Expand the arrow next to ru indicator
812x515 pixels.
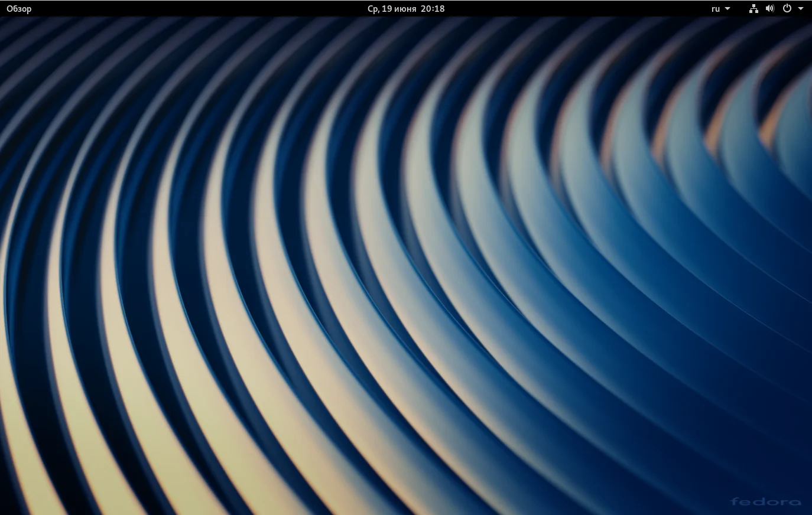pyautogui.click(x=727, y=9)
